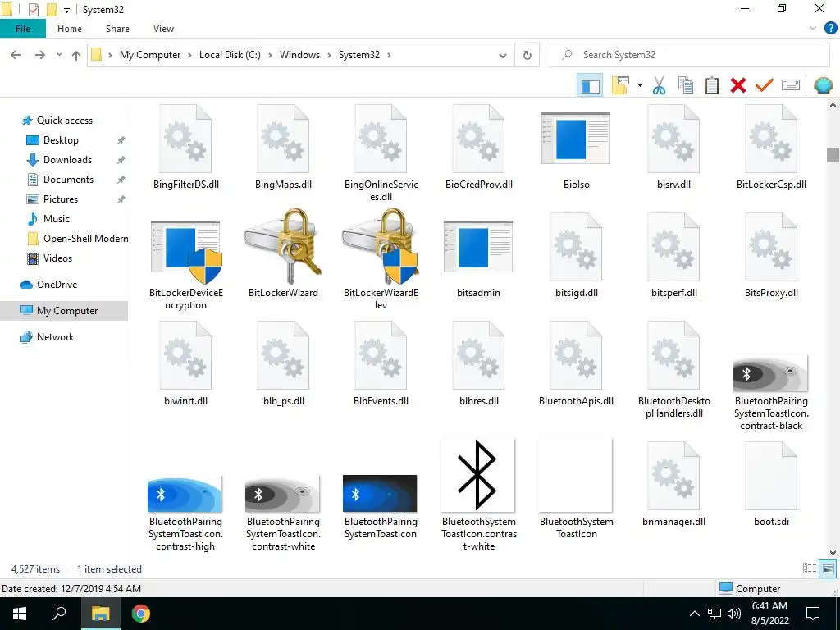Select the BioIso application icon
The image size is (840, 630).
point(576,138)
